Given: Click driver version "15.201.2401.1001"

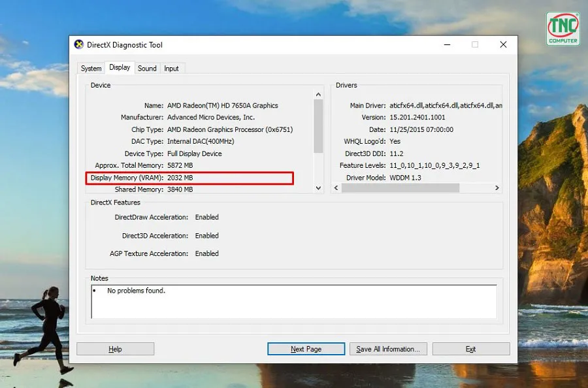Looking at the screenshot, I should point(417,118).
